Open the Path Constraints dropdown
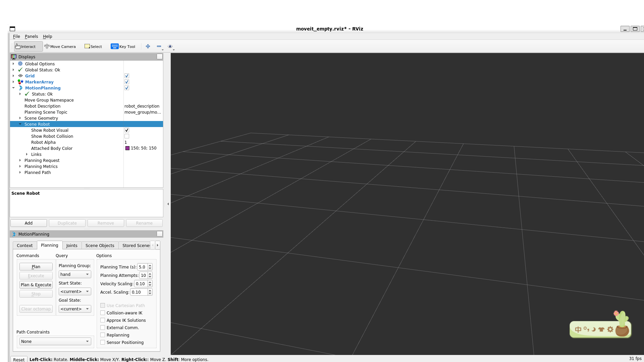Viewport: 644px width, 362px height. (55, 341)
